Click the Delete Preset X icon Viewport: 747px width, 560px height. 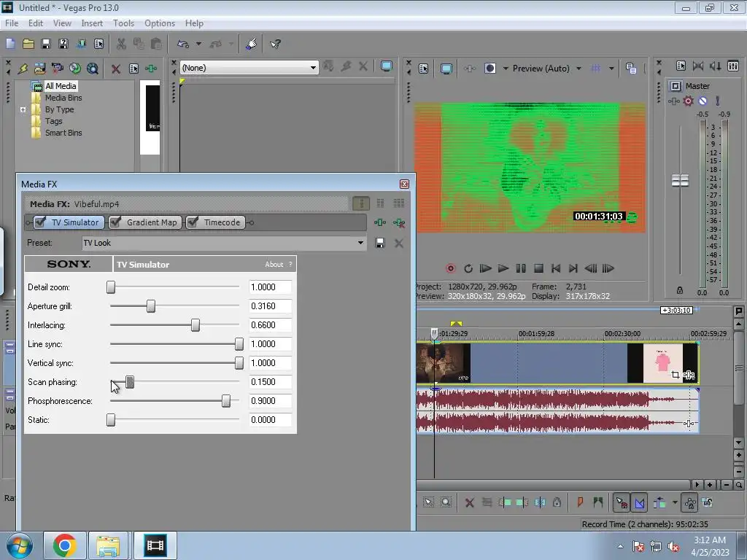399,243
